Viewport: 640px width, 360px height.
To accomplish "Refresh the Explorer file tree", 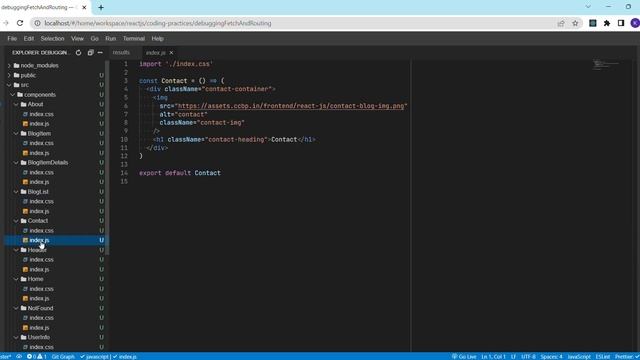I will (78, 53).
